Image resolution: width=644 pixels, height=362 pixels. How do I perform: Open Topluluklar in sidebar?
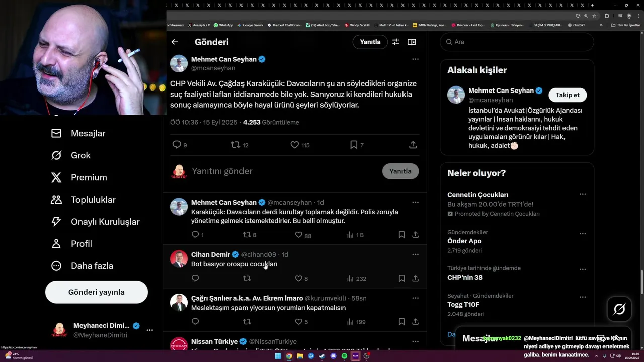[x=83, y=200]
